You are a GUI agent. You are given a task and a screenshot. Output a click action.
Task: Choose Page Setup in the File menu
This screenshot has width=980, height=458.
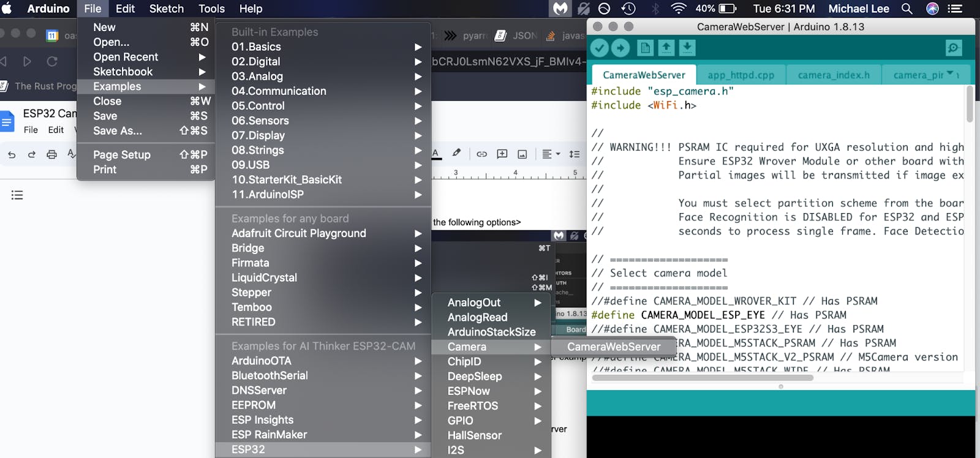146,154
